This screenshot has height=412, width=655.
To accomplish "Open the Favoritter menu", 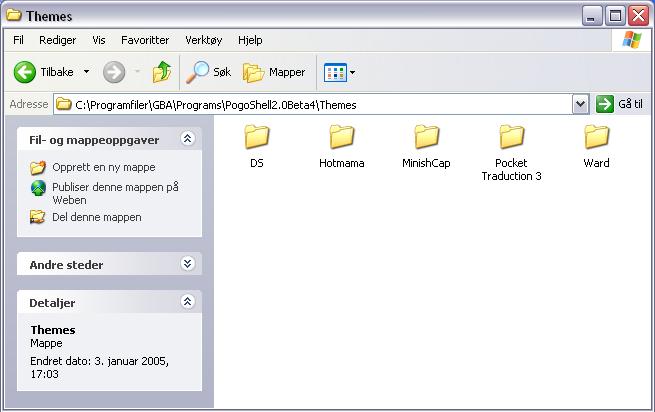I will 145,40.
